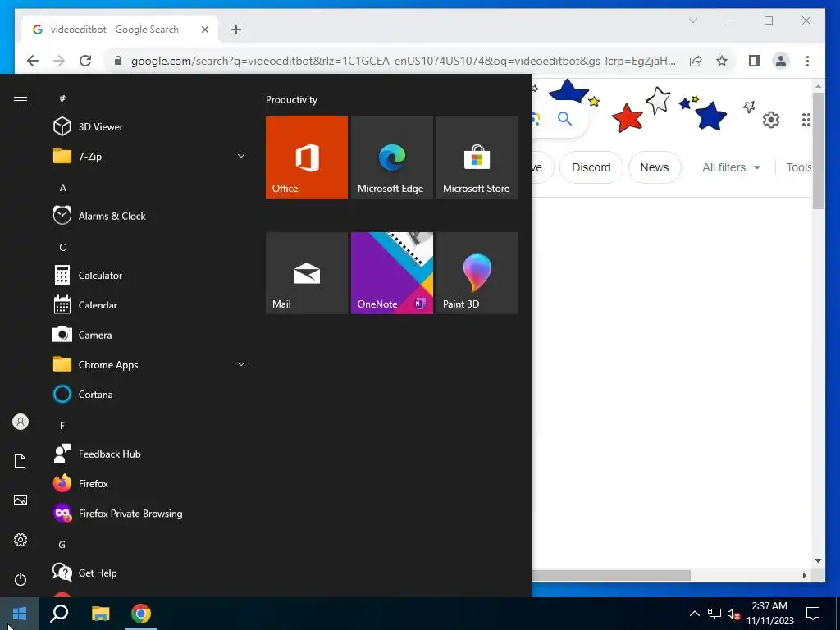Select the letter A section header
840x630 pixels.
point(62,188)
